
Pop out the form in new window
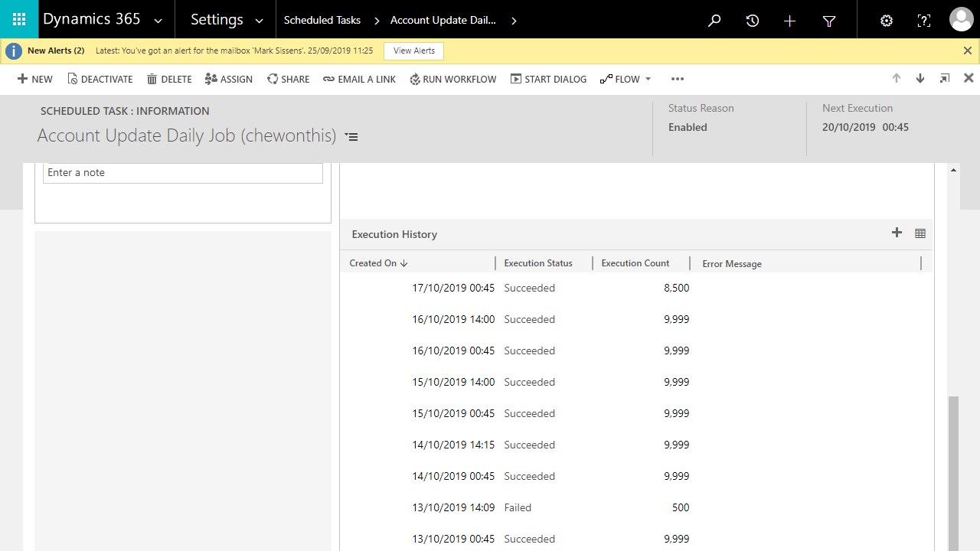click(x=945, y=79)
